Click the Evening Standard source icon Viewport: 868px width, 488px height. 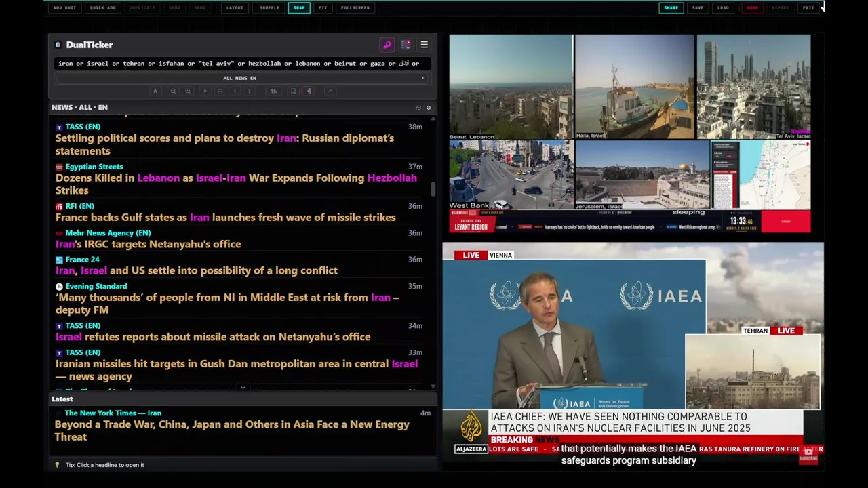tap(59, 286)
